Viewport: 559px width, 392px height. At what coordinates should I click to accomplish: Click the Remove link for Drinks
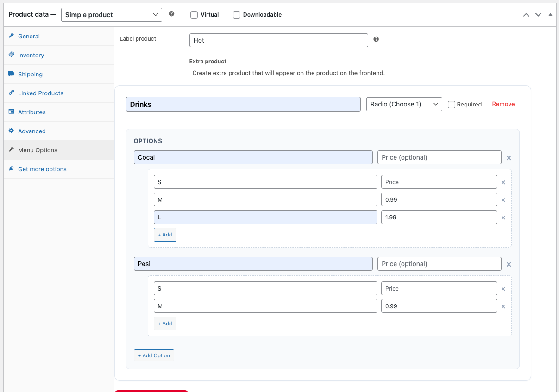pyautogui.click(x=503, y=104)
